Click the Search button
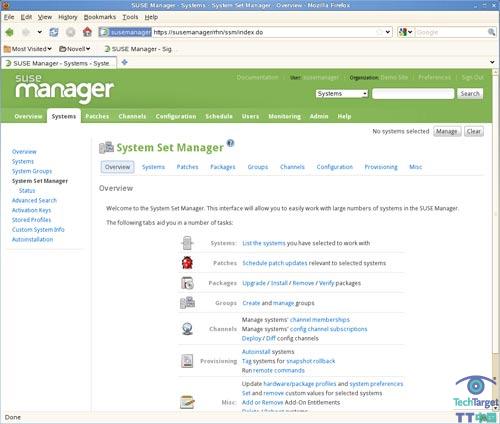Viewport: 500px width, 424px height. pyautogui.click(x=470, y=94)
